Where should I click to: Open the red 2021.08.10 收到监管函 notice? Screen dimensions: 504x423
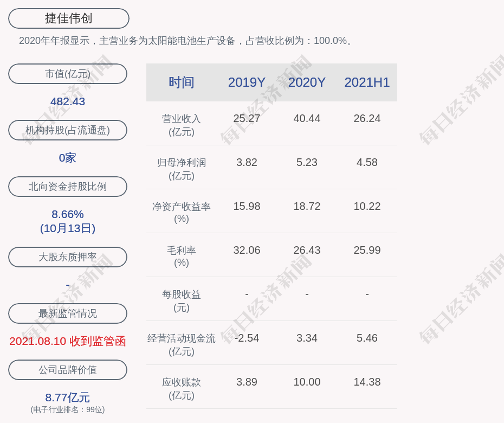[x=68, y=341]
